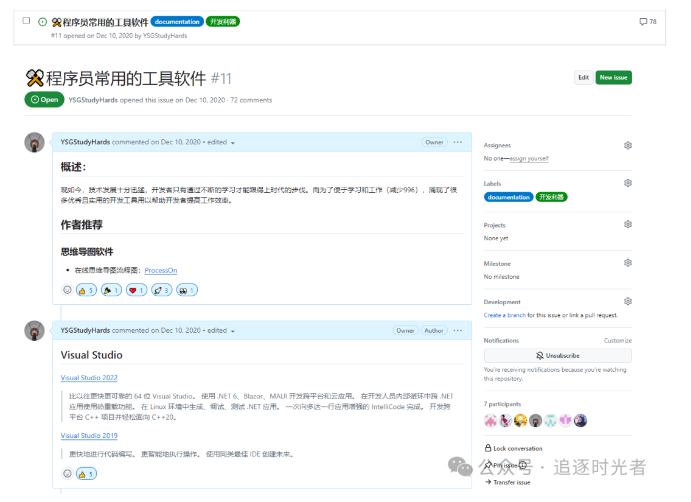Viewport: 691px width, 502px height.
Task: Click YSGStudyHards username in Visual Studio comment header
Action: 85,331
